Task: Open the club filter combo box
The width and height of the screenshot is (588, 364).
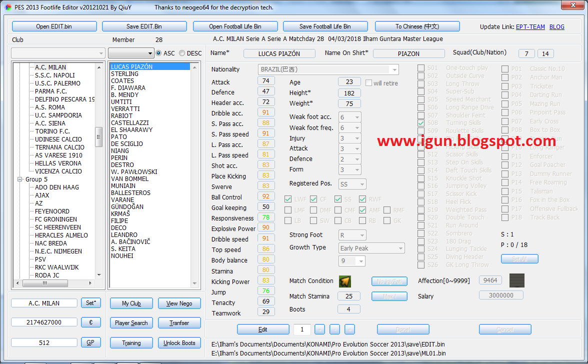Action: 58,53
